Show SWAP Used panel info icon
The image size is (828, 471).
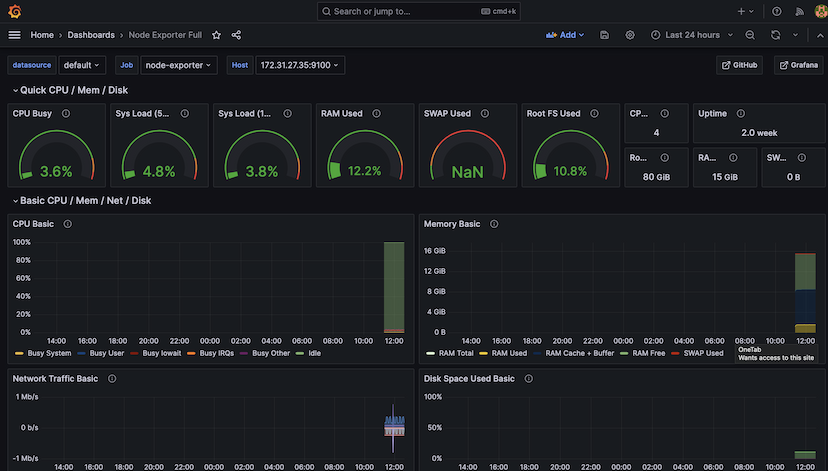coord(484,113)
